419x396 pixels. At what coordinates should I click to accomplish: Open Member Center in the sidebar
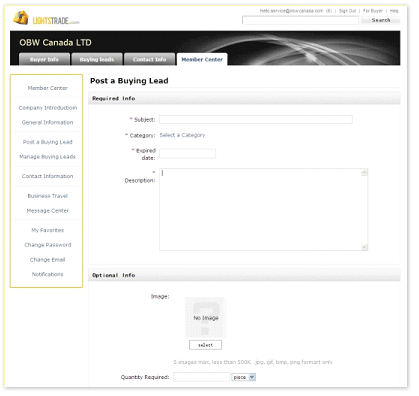[48, 88]
